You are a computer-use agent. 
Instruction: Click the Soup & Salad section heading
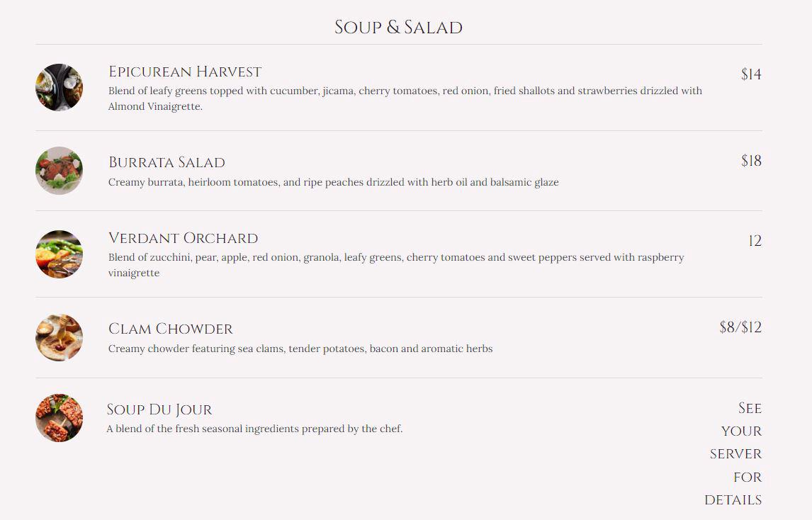tap(398, 28)
